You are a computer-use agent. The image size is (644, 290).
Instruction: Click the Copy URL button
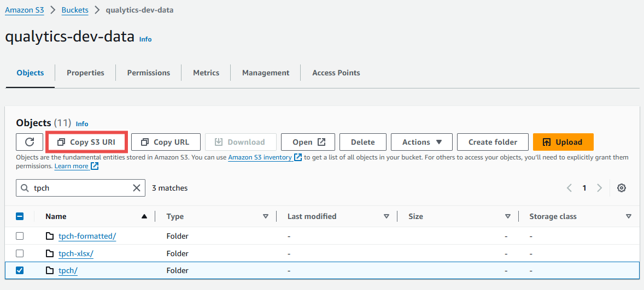pos(166,142)
